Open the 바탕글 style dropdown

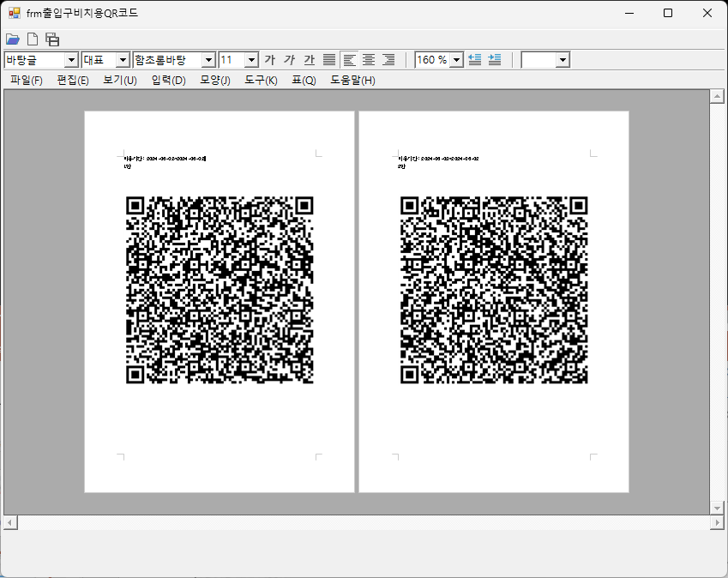click(x=71, y=60)
